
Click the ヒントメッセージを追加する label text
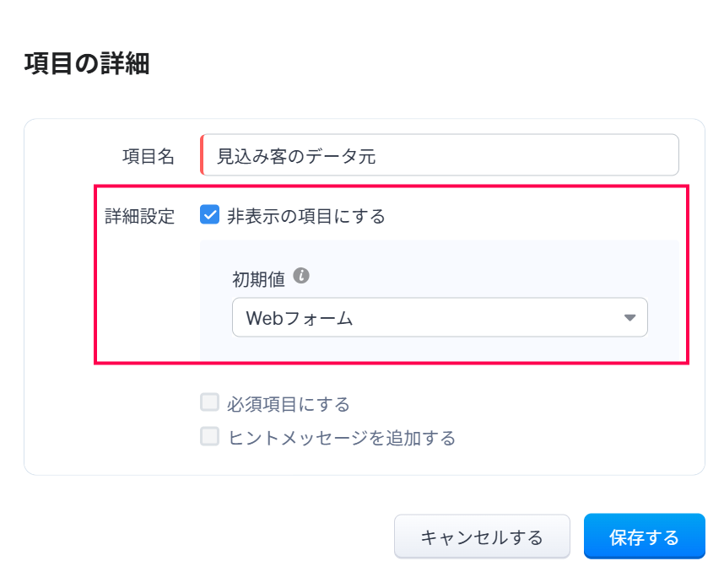(x=341, y=438)
